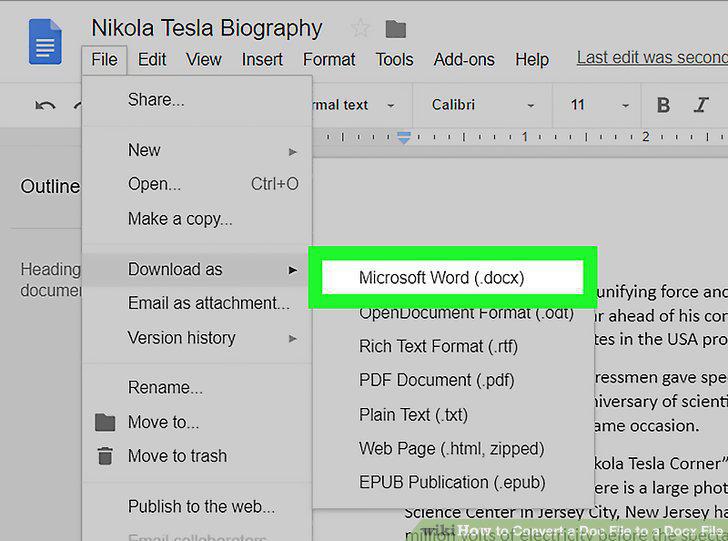The width and height of the screenshot is (728, 541).
Task: Toggle Italic formatting button
Action: coord(701,105)
